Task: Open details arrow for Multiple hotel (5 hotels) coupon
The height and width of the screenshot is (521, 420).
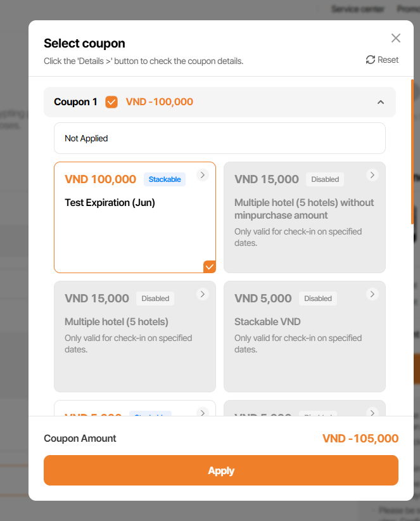Action: 203,294
